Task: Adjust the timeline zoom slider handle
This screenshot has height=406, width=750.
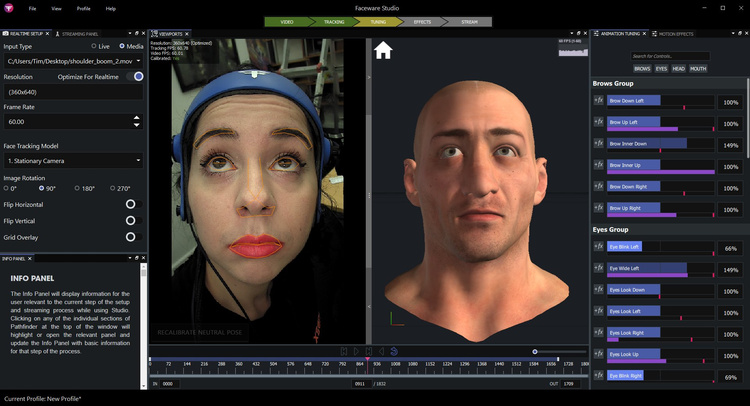Action: tap(535, 352)
